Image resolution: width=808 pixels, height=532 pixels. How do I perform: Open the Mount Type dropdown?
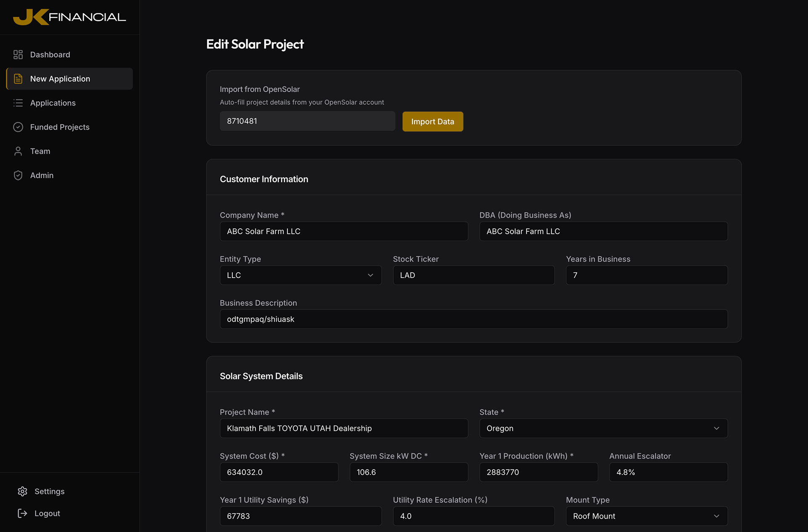(x=646, y=516)
